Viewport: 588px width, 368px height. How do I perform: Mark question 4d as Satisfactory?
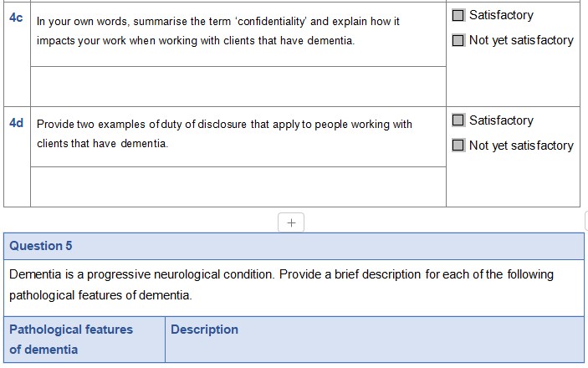[458, 120]
